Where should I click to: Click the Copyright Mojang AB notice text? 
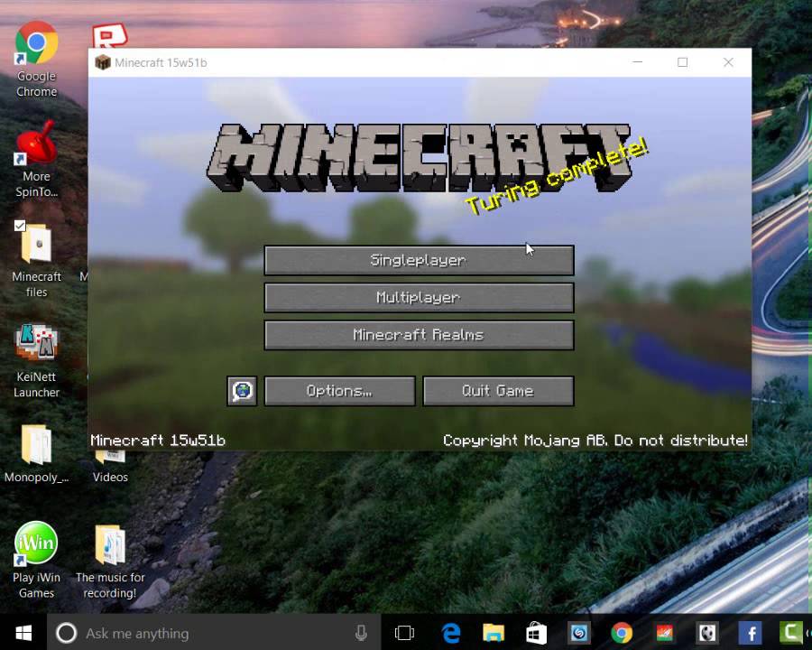coord(595,441)
